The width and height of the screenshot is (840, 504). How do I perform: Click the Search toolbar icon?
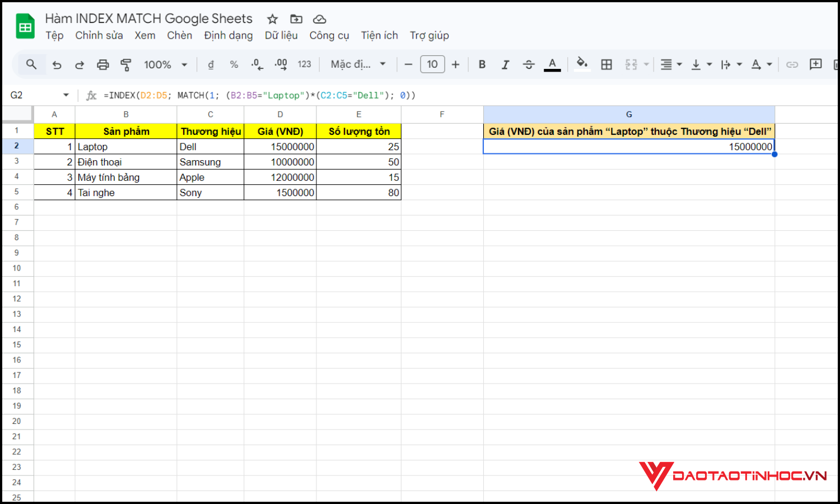tap(31, 64)
